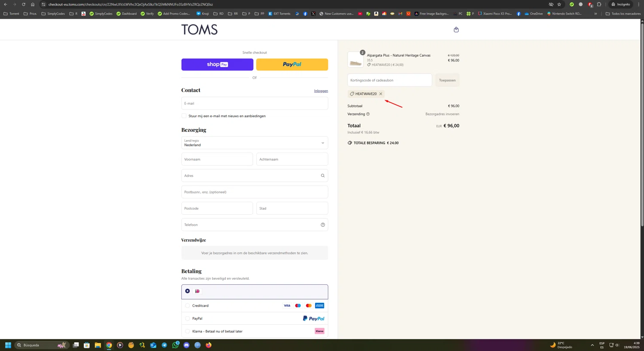Click the Postcode field
The height and width of the screenshot is (351, 644).
coord(217,208)
